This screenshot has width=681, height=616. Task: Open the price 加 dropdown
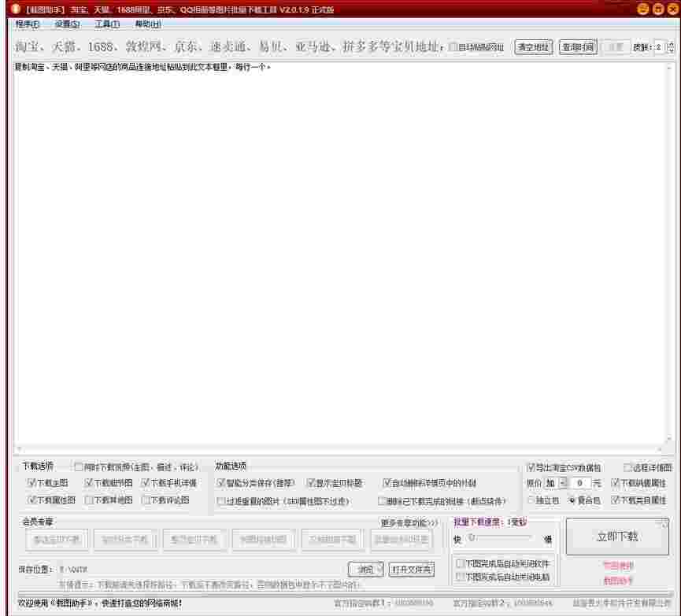point(561,485)
